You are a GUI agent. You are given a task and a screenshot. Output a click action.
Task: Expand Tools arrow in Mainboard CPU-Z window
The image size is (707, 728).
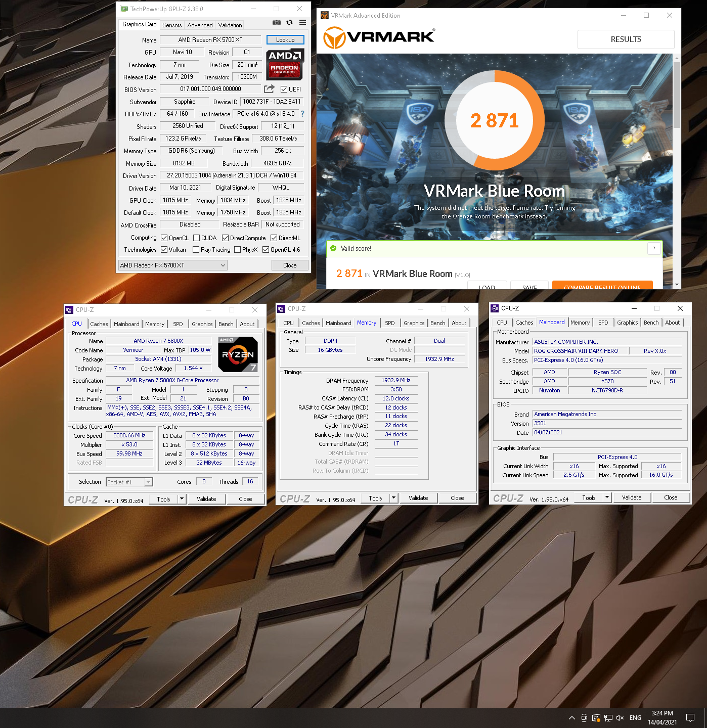pos(607,497)
